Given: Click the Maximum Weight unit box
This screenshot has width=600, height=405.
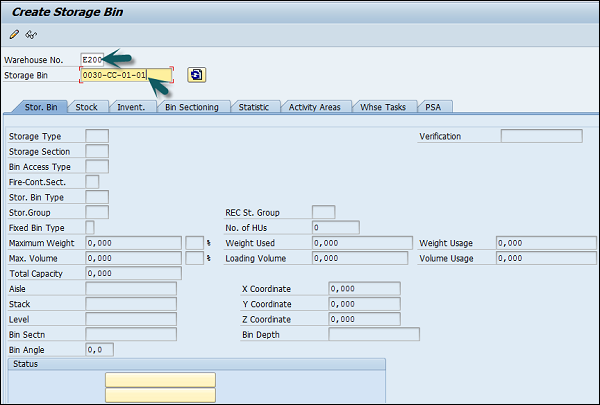Looking at the screenshot, I should [x=195, y=243].
